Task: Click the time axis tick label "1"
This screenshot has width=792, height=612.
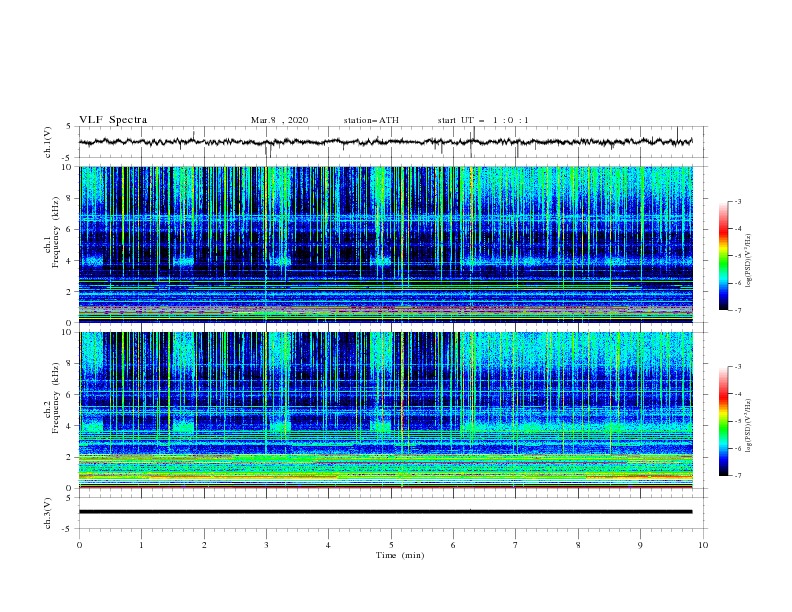Action: point(141,545)
